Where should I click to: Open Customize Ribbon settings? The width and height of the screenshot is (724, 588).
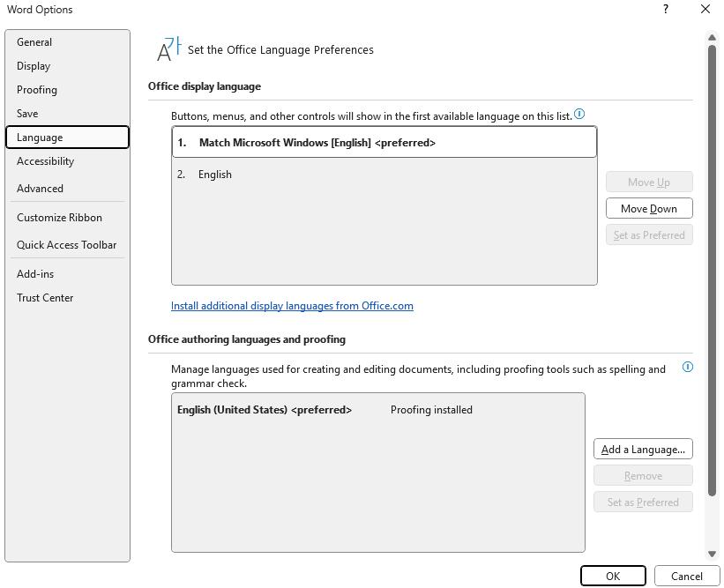tap(67, 218)
